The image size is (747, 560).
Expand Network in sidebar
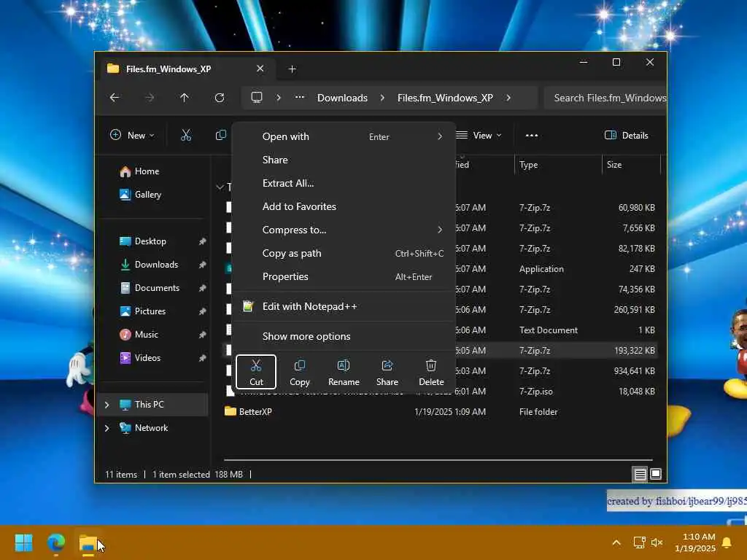[107, 428]
